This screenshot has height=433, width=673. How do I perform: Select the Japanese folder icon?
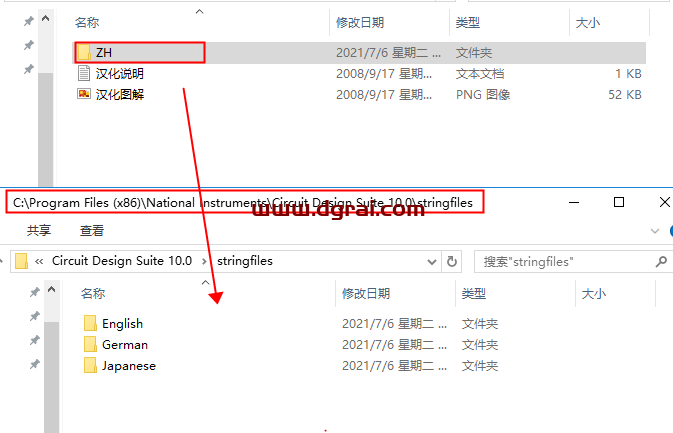90,365
